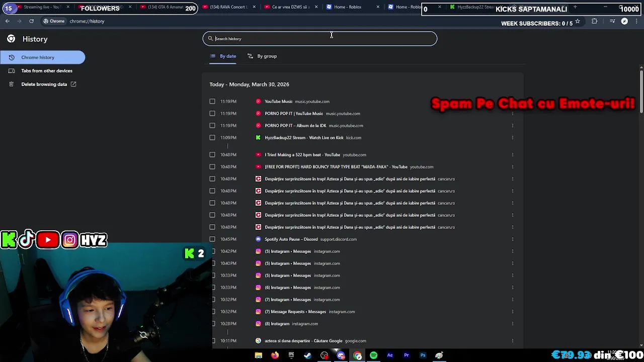The image size is (644, 362).
Task: Click the clock icon of Chrome history
Action: [12, 57]
